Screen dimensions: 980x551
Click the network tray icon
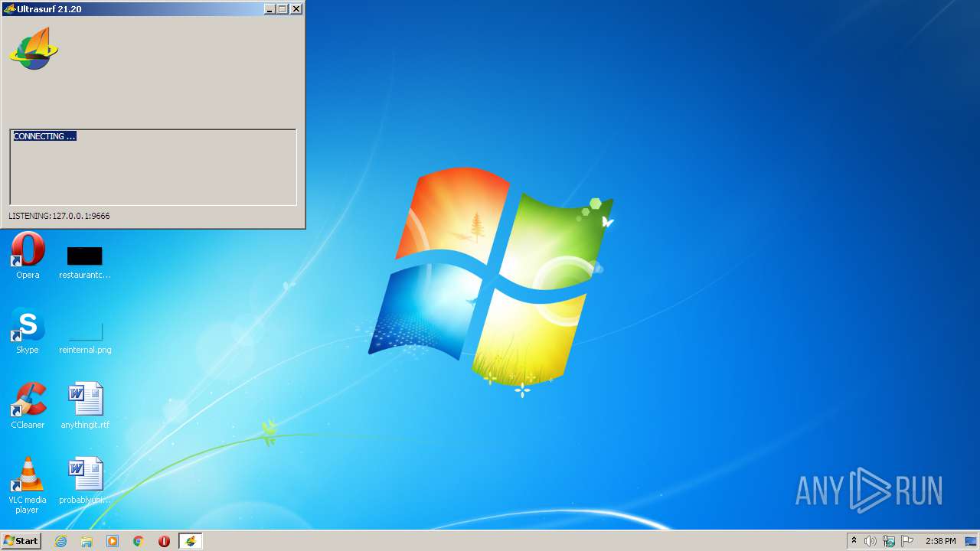click(889, 541)
